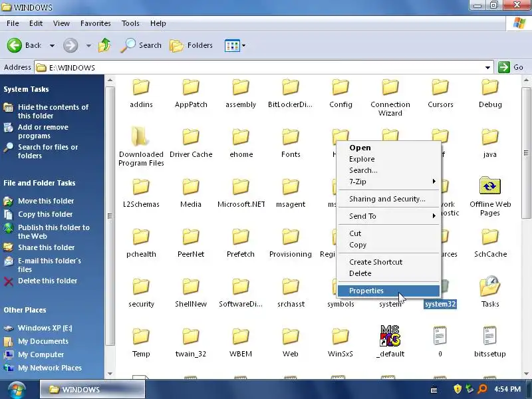Click Share this folder link
This screenshot has height=399, width=532.
pyautogui.click(x=46, y=247)
